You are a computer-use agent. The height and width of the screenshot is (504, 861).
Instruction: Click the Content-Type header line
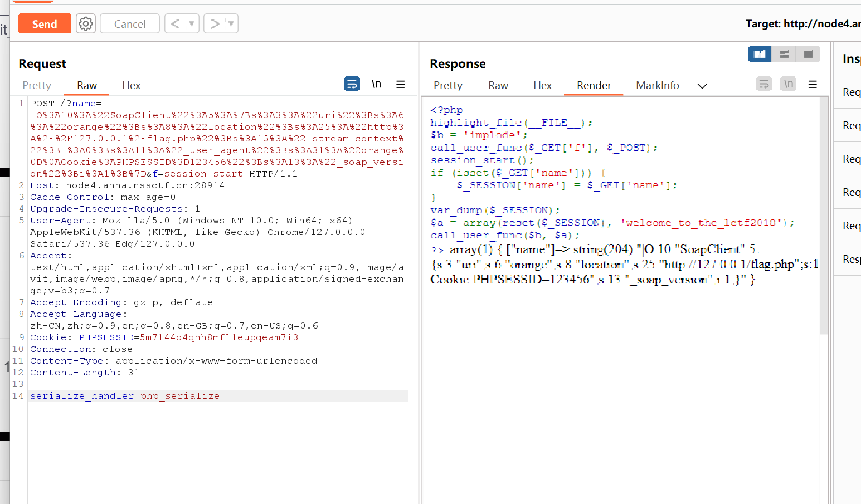(174, 361)
